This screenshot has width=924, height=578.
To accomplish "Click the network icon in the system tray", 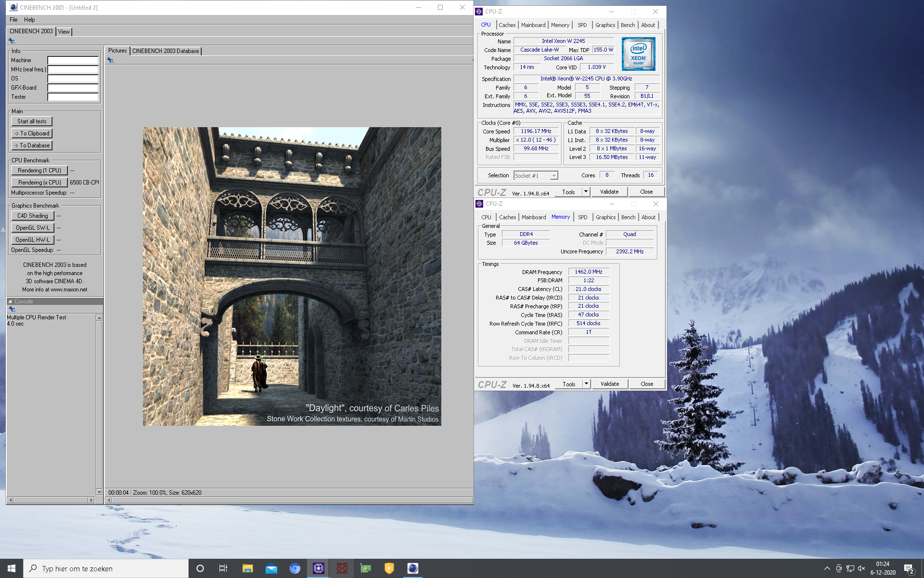I will (x=850, y=568).
